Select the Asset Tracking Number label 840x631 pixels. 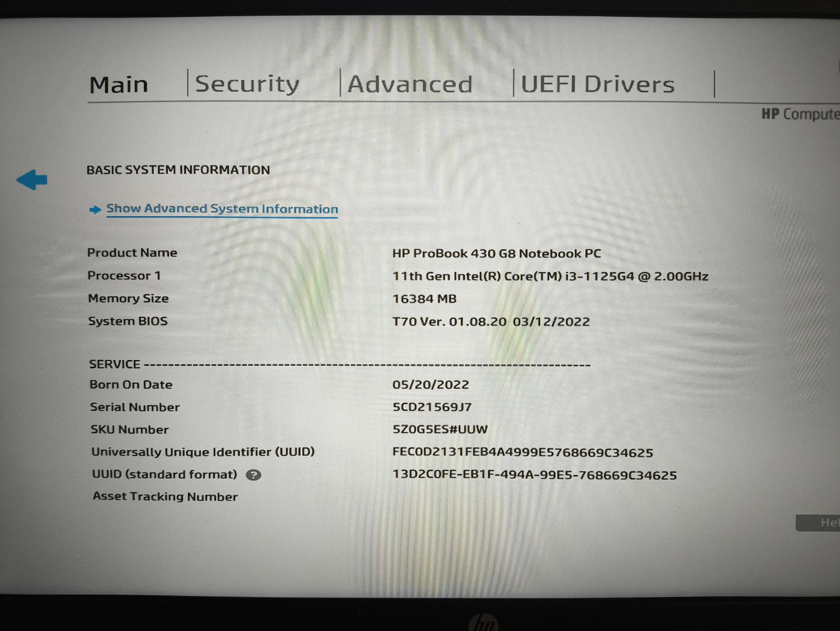[165, 496]
